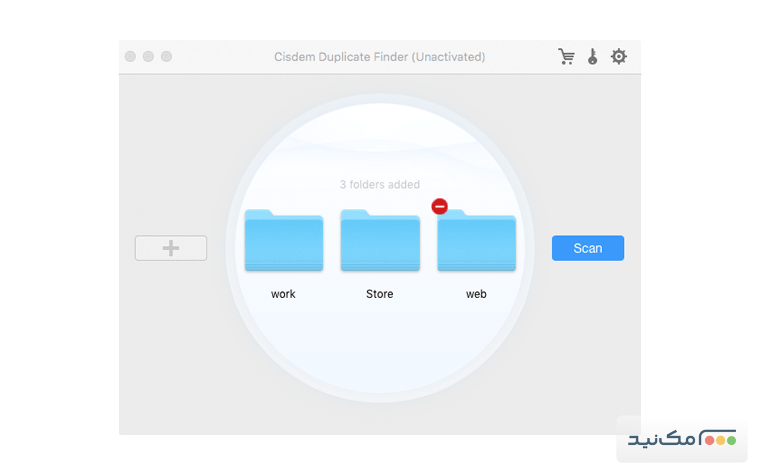Image resolution: width=760 pixels, height=474 pixels.
Task: Minimize the window with middle traffic light
Action: click(148, 57)
